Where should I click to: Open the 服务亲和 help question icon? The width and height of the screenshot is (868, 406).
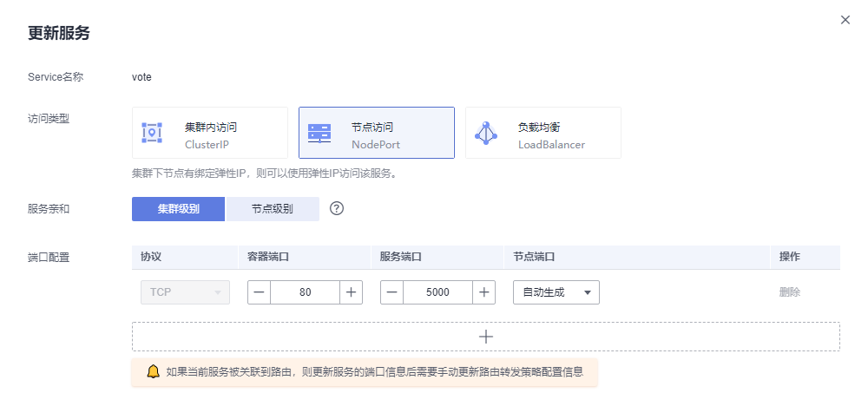(x=338, y=209)
